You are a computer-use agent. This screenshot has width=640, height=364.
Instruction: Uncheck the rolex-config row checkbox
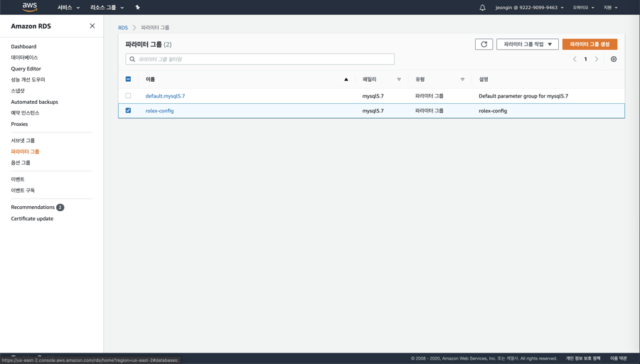tap(128, 111)
